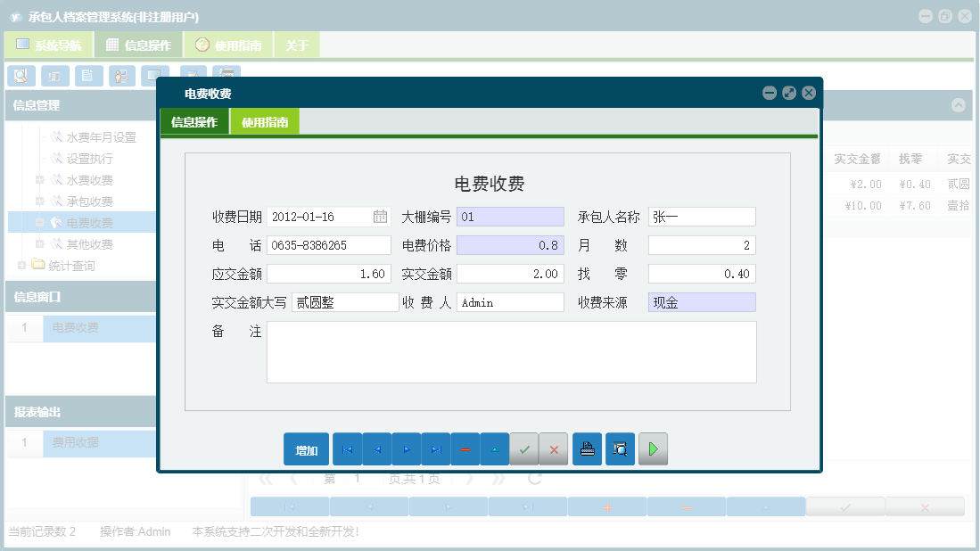Screen dimensions: 980x551
Task: Go to the next record
Action: click(x=406, y=448)
